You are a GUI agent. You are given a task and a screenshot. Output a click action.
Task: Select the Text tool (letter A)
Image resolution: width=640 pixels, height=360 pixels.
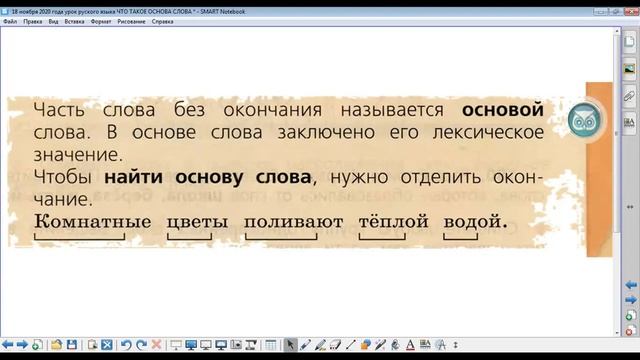(410, 345)
